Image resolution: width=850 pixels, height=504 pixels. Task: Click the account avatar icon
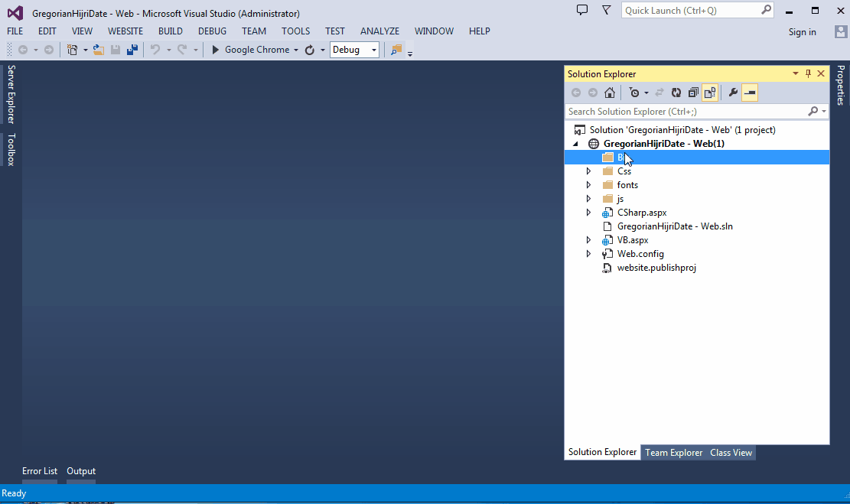click(841, 31)
